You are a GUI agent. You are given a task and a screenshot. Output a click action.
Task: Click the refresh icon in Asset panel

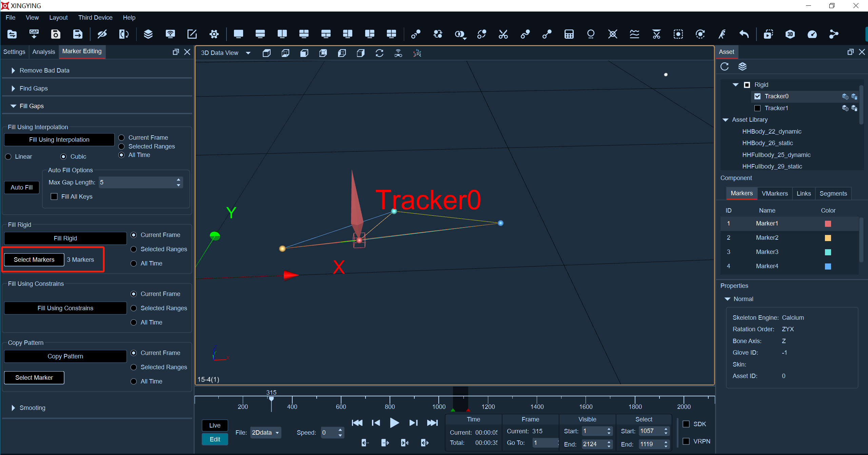coord(725,66)
